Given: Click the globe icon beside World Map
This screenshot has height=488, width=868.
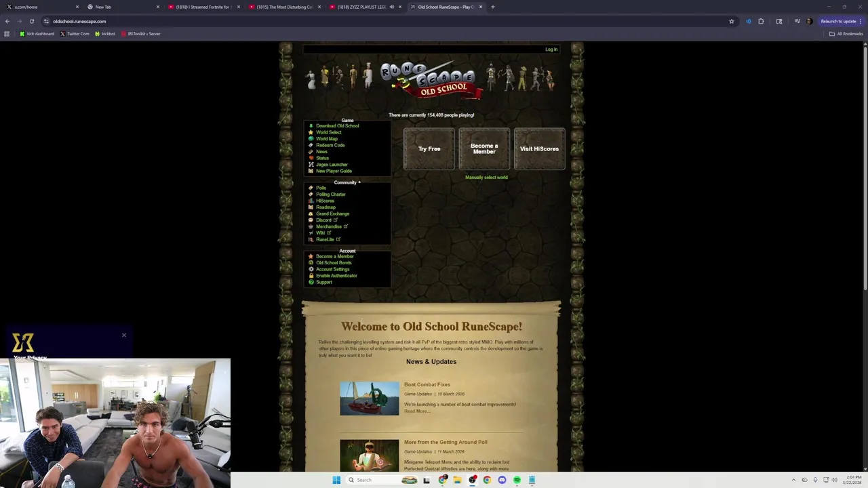Looking at the screenshot, I should pos(311,139).
